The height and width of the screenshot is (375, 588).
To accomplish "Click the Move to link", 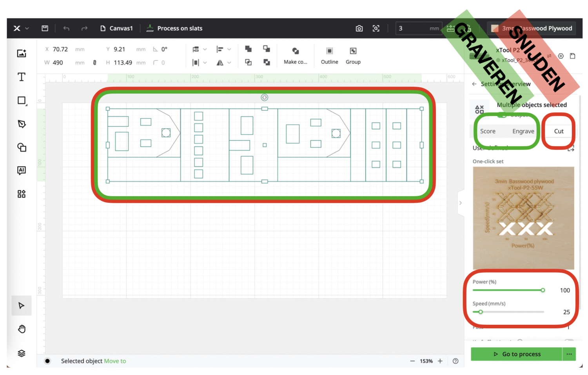I will click(x=115, y=361).
